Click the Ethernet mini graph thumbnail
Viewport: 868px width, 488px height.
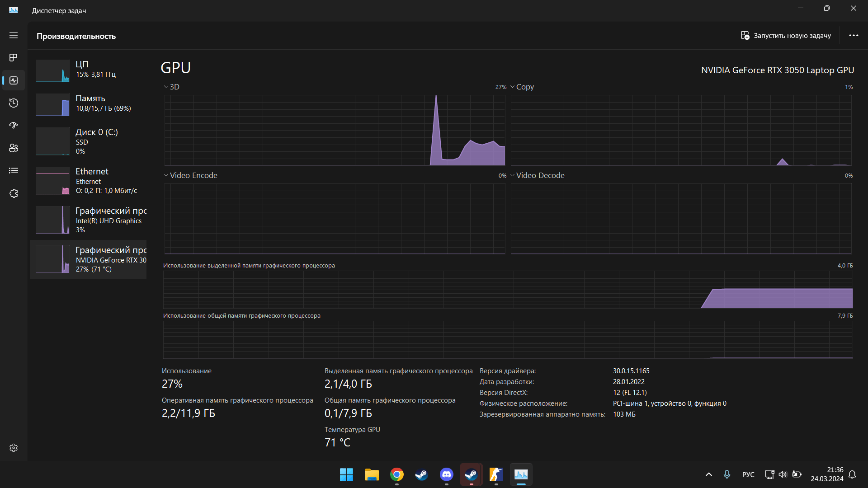(x=52, y=181)
